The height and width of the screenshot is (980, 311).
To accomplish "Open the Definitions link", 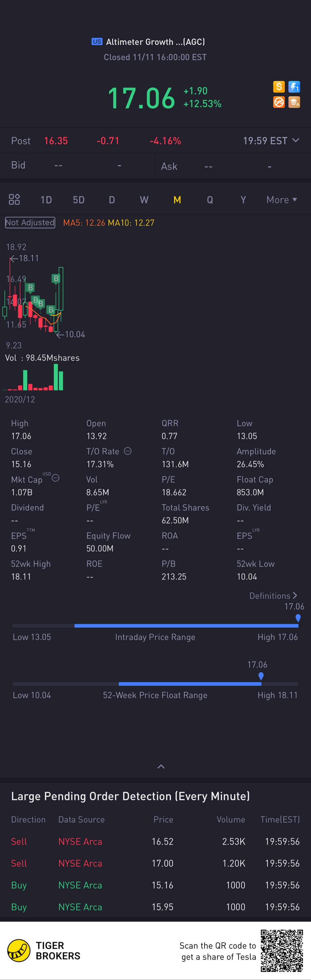I will 273,596.
